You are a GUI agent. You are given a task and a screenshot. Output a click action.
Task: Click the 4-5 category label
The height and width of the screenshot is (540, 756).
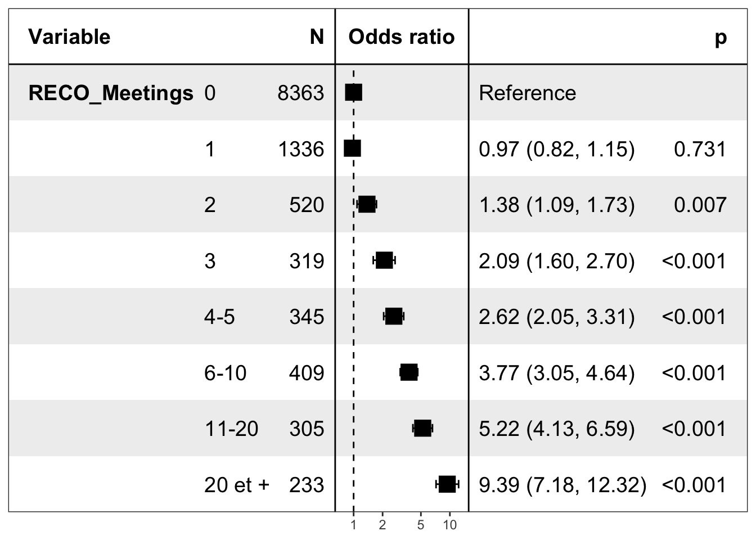[219, 317]
